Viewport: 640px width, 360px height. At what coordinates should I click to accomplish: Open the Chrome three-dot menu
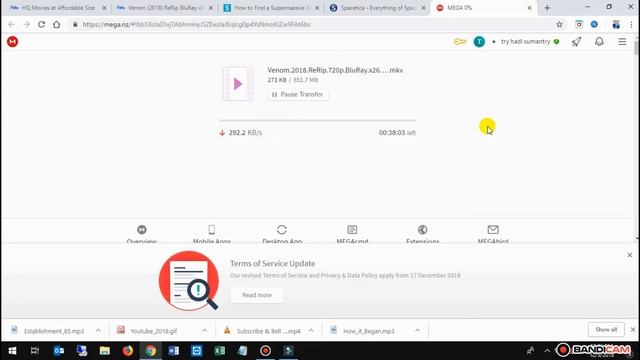(631, 24)
